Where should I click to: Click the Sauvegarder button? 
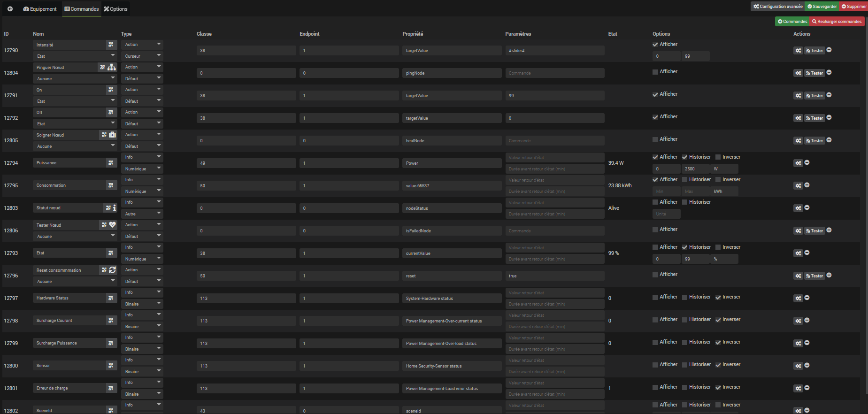pos(822,7)
